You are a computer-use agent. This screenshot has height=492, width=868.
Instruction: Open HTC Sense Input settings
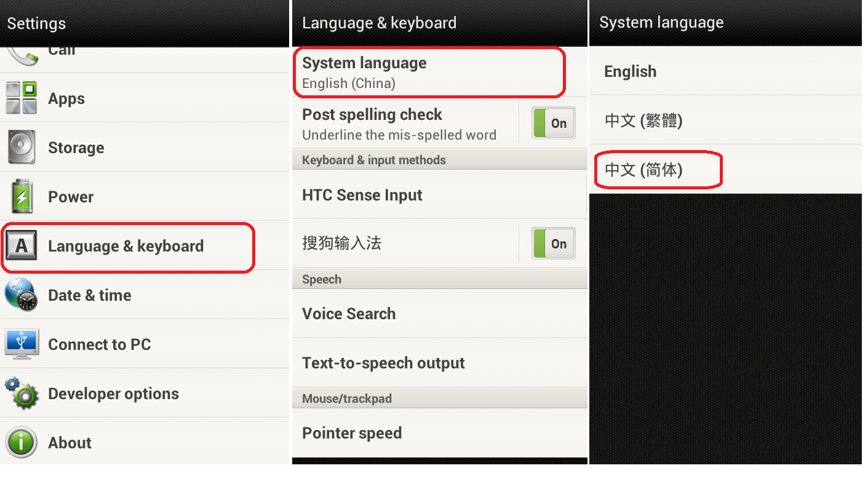440,195
